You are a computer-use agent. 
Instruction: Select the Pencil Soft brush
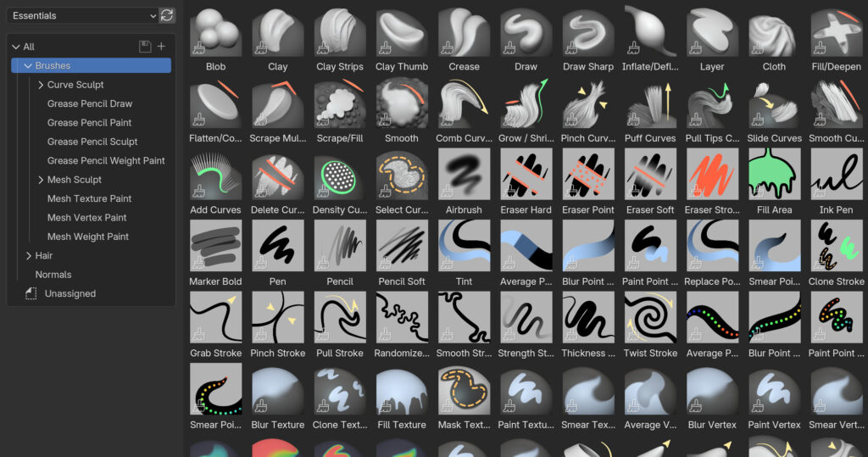pos(402,247)
